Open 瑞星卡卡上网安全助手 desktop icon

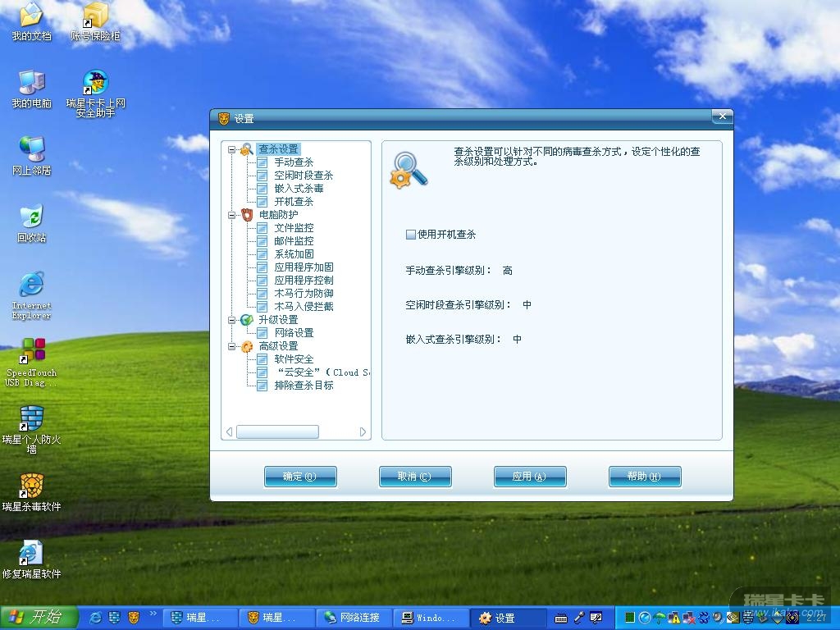click(95, 94)
